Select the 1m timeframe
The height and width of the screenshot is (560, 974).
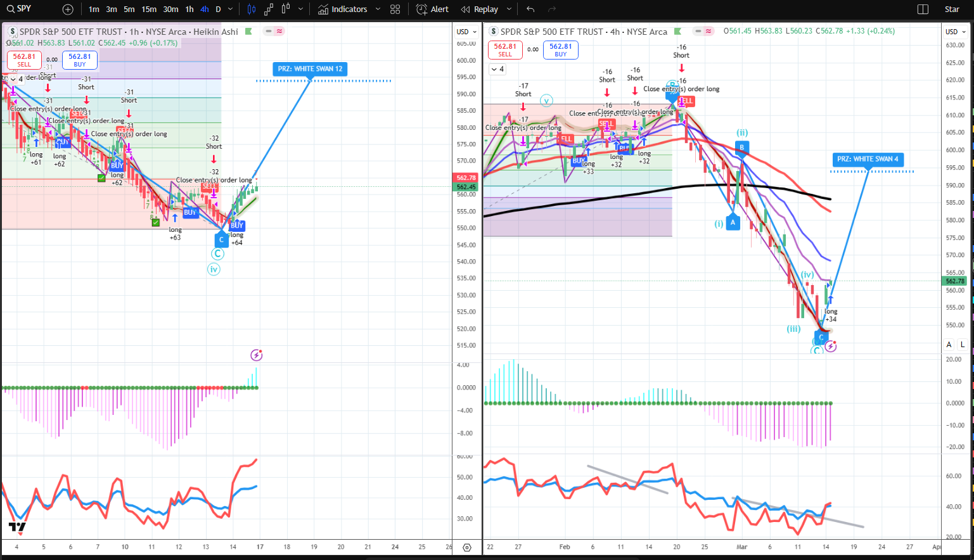coord(94,10)
